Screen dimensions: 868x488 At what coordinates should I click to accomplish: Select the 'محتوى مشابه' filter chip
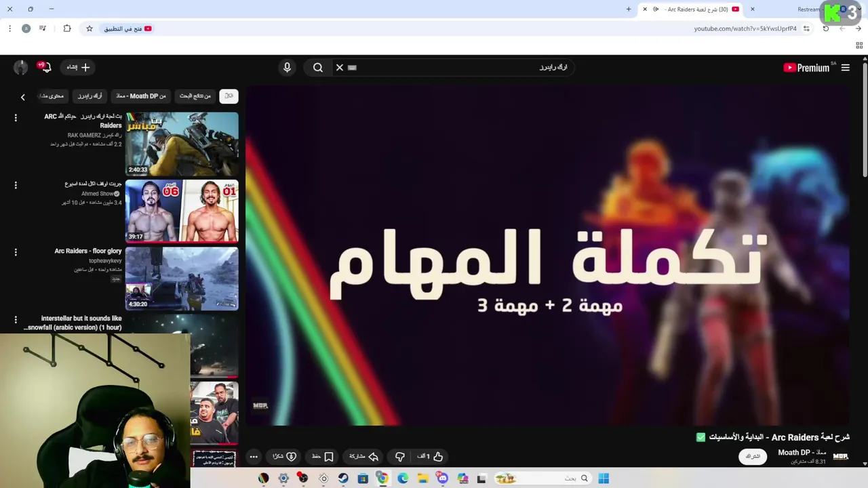coord(52,96)
